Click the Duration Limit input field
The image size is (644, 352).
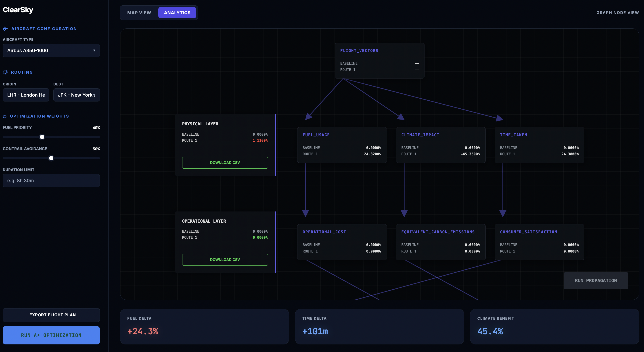(x=51, y=180)
